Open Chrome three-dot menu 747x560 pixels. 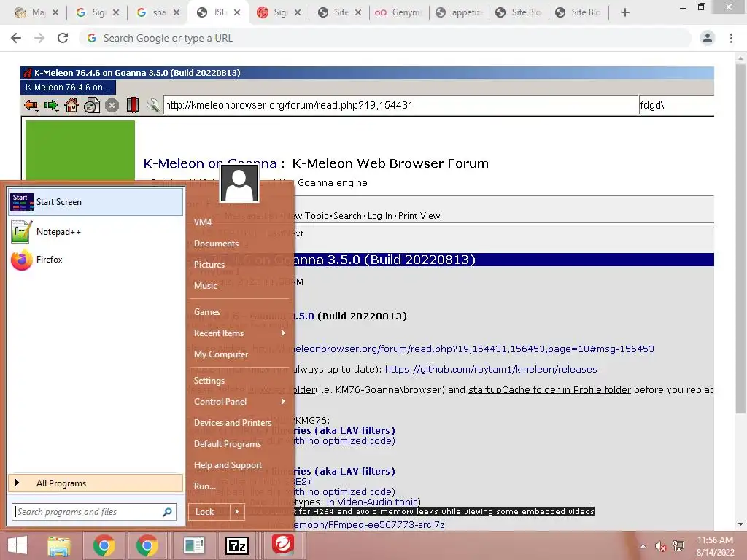(x=731, y=38)
